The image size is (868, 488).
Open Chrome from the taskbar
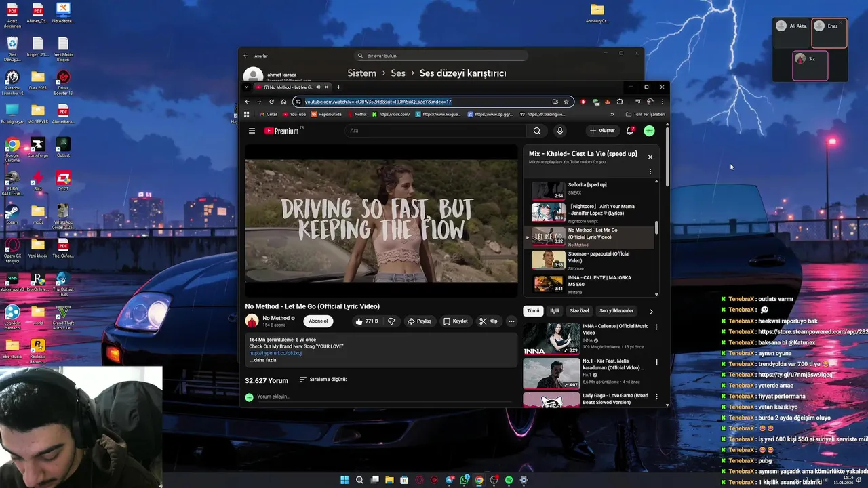(x=479, y=480)
